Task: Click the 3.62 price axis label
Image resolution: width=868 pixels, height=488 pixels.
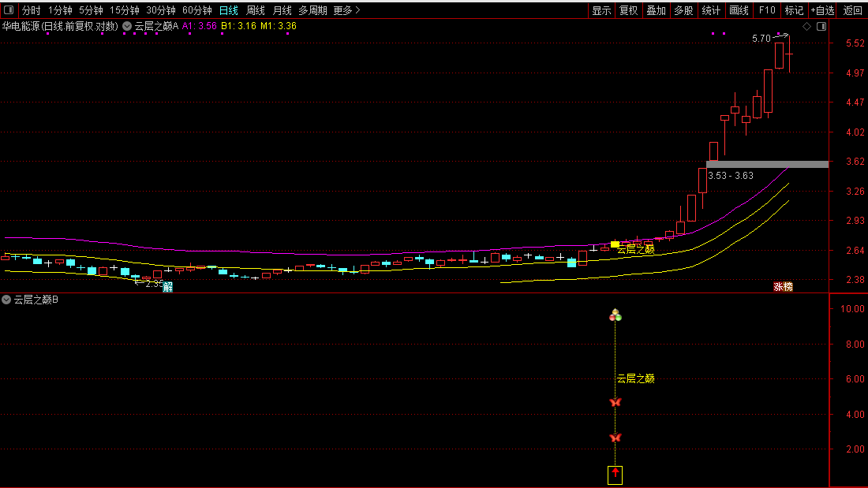Action: point(855,162)
